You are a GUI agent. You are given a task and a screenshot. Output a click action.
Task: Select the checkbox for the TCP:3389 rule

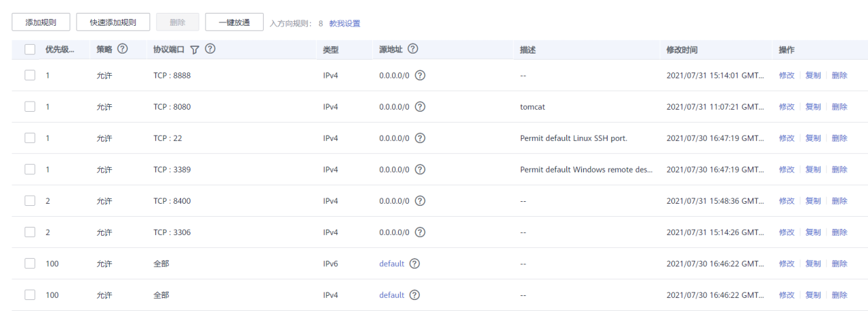30,169
